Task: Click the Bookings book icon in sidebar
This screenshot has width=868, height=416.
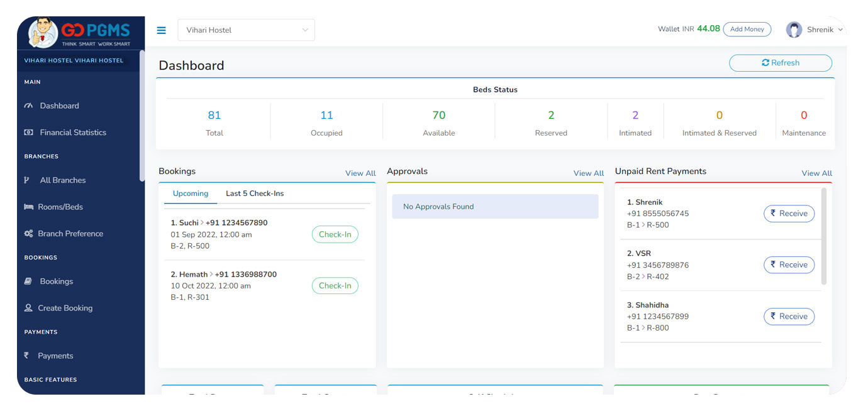Action: (x=28, y=282)
